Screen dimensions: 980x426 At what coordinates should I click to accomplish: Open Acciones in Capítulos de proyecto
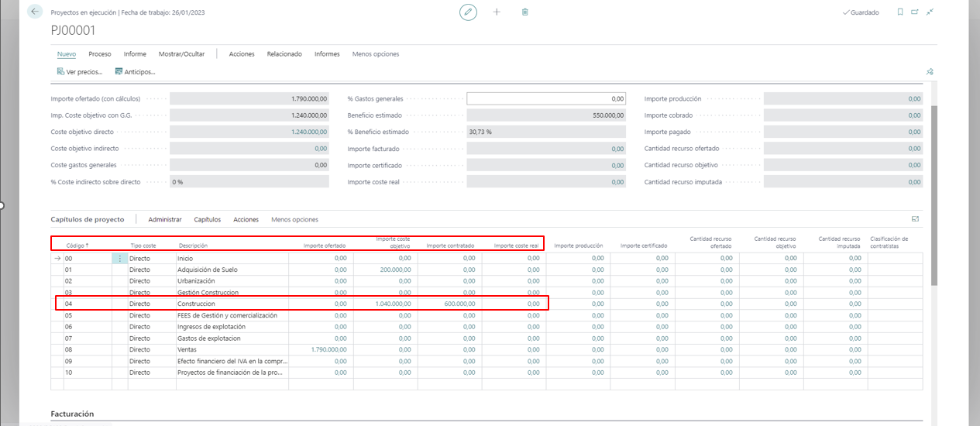pos(246,219)
